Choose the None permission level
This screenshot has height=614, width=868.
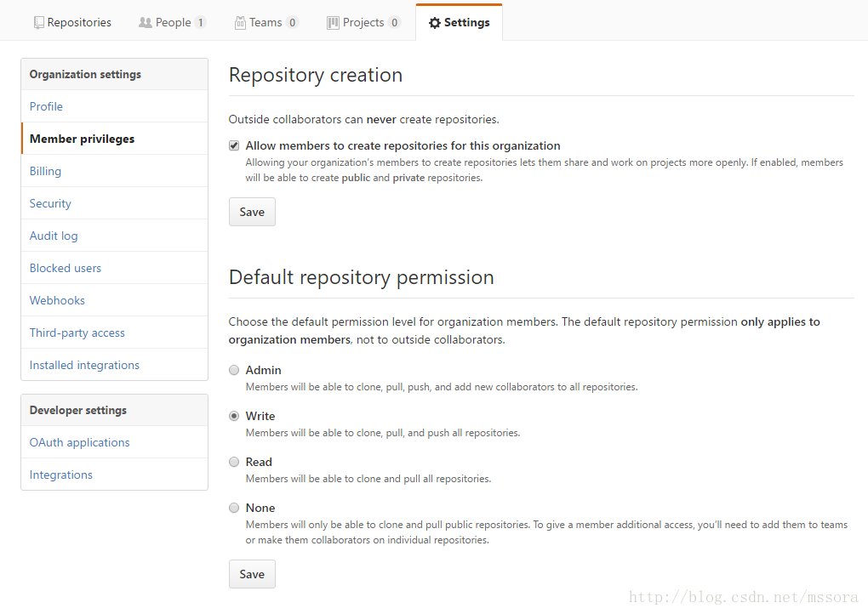pyautogui.click(x=234, y=507)
